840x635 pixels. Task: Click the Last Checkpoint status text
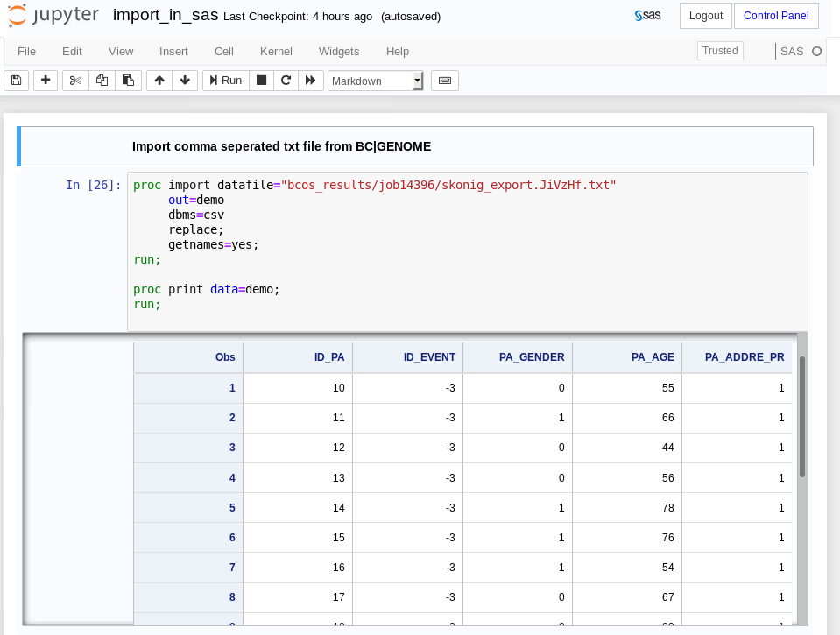[298, 17]
